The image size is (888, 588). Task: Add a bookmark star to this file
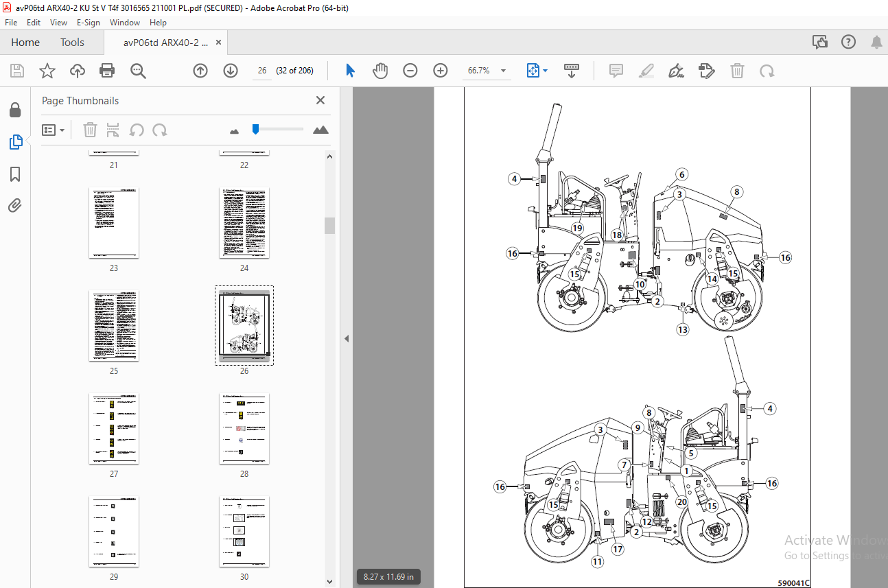(x=47, y=71)
